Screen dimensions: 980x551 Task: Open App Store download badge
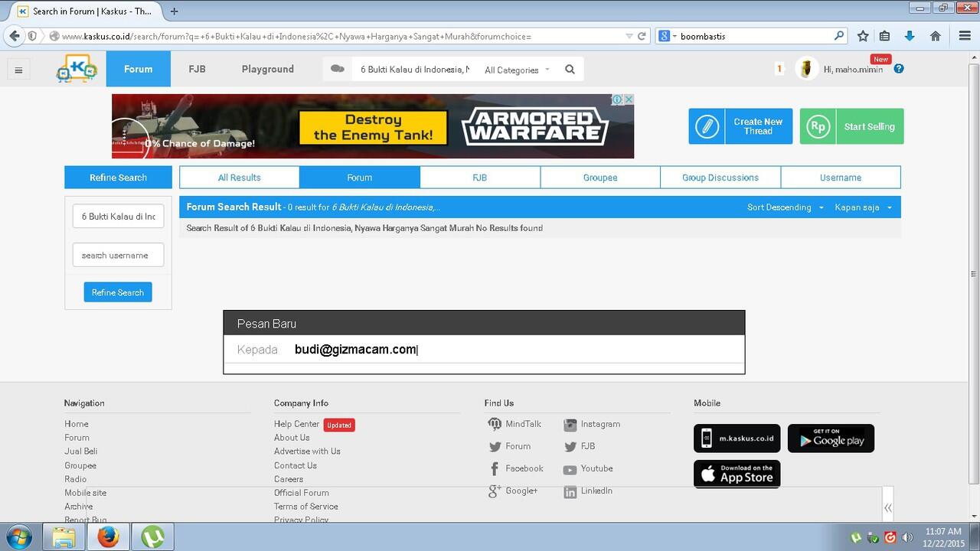click(x=737, y=474)
